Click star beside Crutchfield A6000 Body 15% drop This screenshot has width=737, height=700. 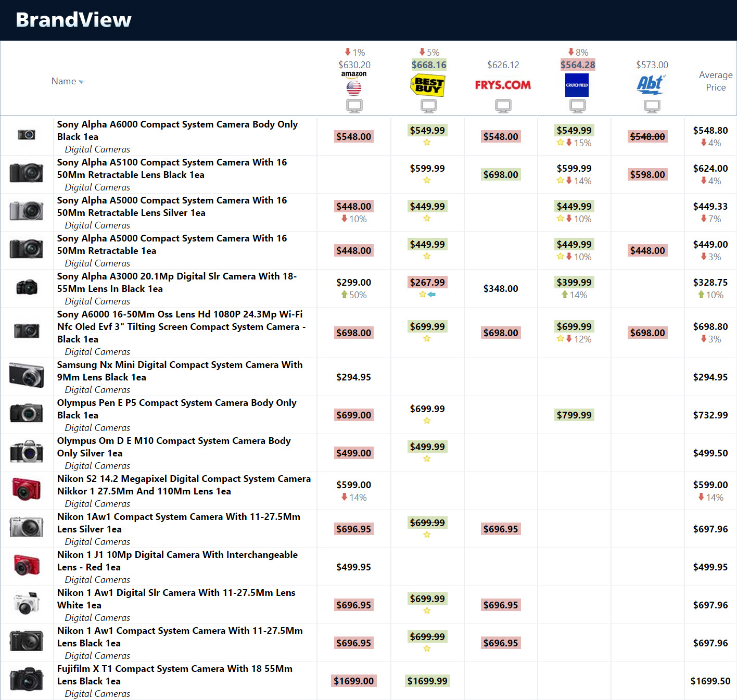point(560,142)
